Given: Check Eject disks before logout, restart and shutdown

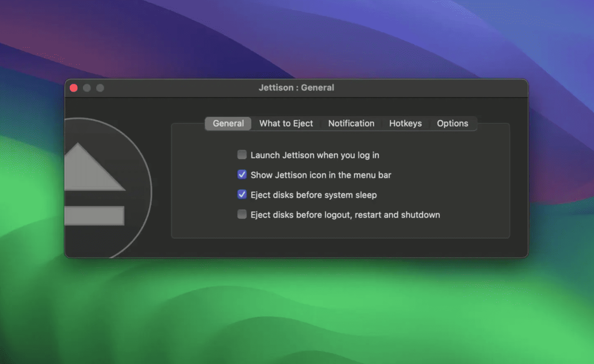Looking at the screenshot, I should (x=242, y=215).
